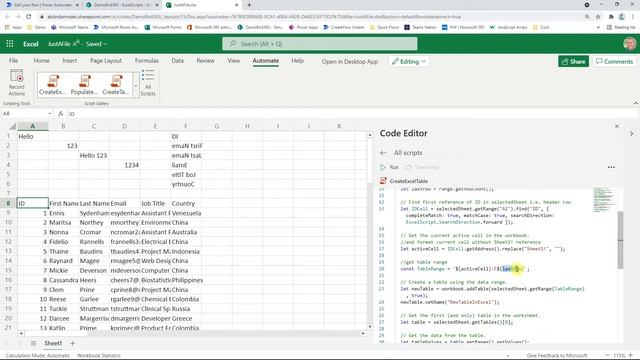The width and height of the screenshot is (640, 360).
Task: Select column A header
Action: (33, 126)
